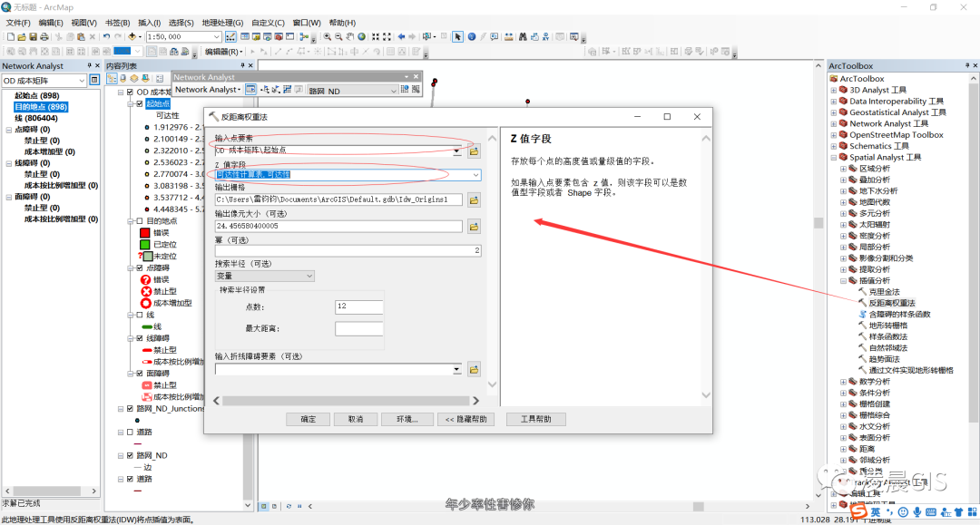Image resolution: width=980 pixels, height=525 pixels.
Task: Open 地理处理(G) menu
Action: click(222, 23)
